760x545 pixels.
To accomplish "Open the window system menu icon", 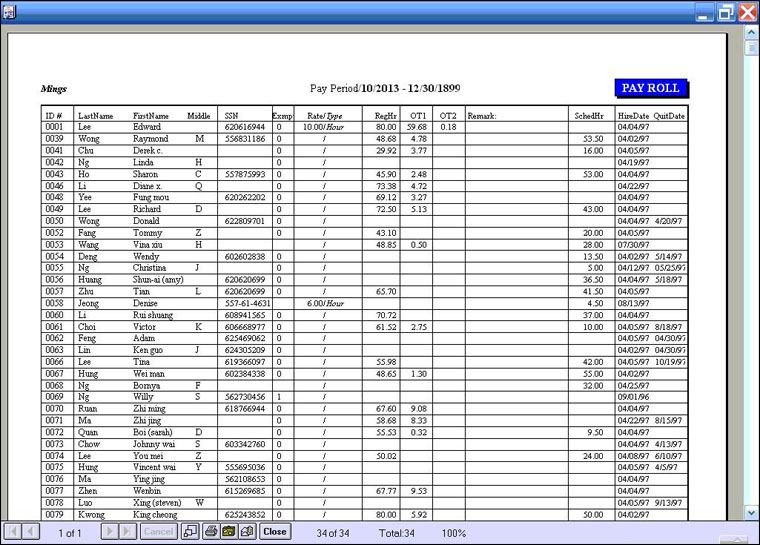I will (x=9, y=11).
